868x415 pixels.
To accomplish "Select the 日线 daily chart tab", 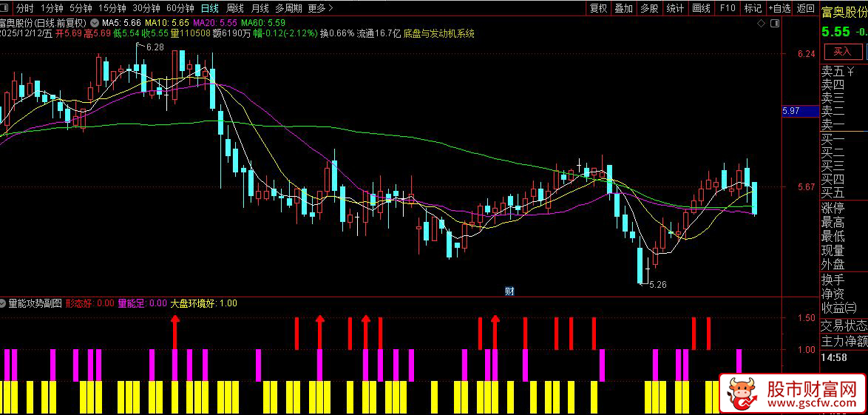I will pyautogui.click(x=209, y=8).
